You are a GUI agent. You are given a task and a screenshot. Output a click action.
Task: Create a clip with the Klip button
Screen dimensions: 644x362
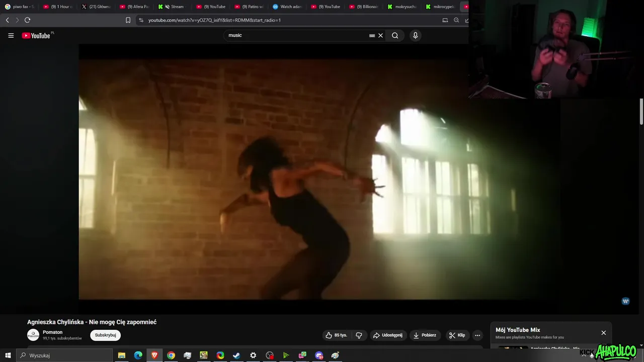click(x=457, y=335)
